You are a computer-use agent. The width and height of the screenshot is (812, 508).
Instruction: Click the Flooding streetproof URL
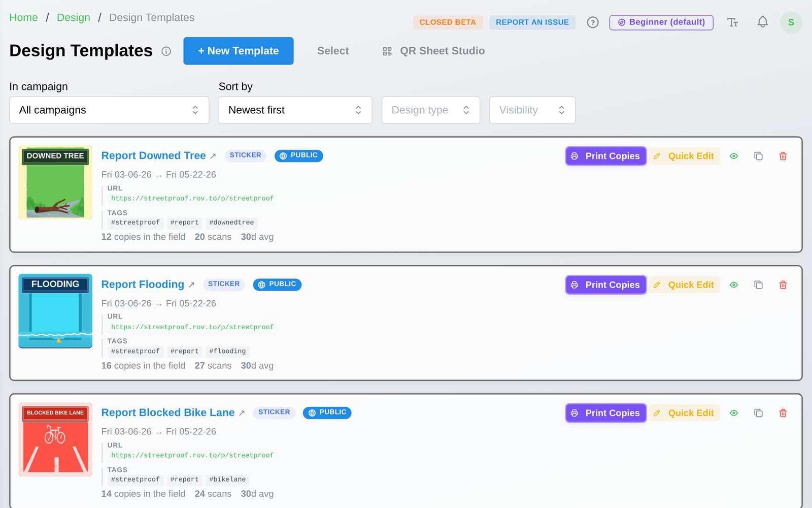(x=192, y=327)
